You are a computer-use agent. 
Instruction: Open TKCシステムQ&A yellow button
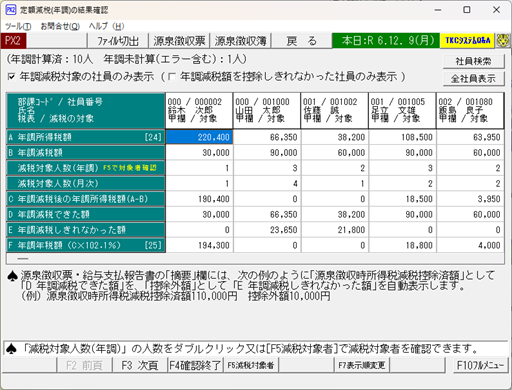(468, 41)
